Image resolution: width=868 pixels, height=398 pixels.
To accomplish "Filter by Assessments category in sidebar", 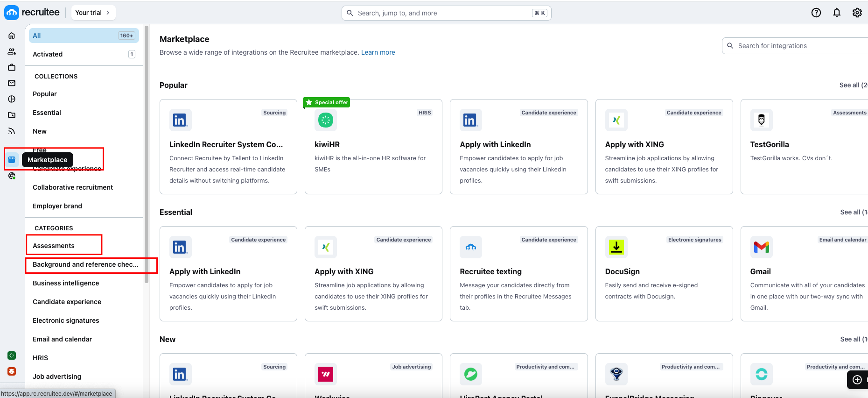I will click(x=54, y=246).
